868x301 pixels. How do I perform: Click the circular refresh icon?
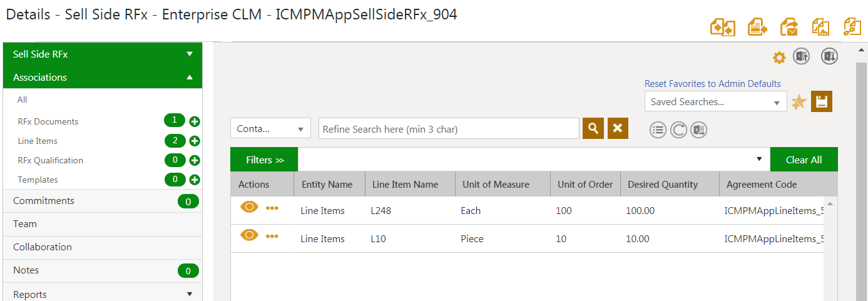coord(678,130)
